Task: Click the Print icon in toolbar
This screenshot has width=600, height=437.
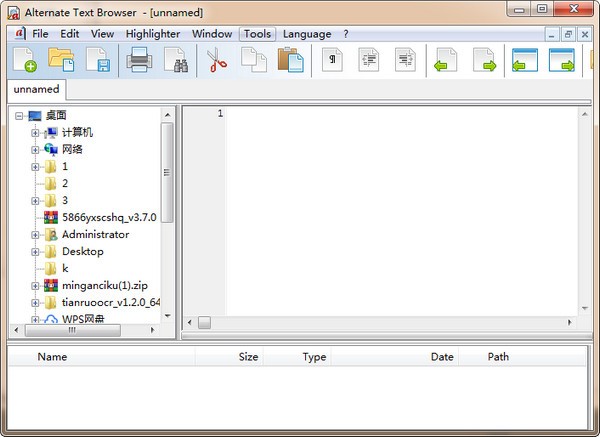Action: (x=138, y=62)
